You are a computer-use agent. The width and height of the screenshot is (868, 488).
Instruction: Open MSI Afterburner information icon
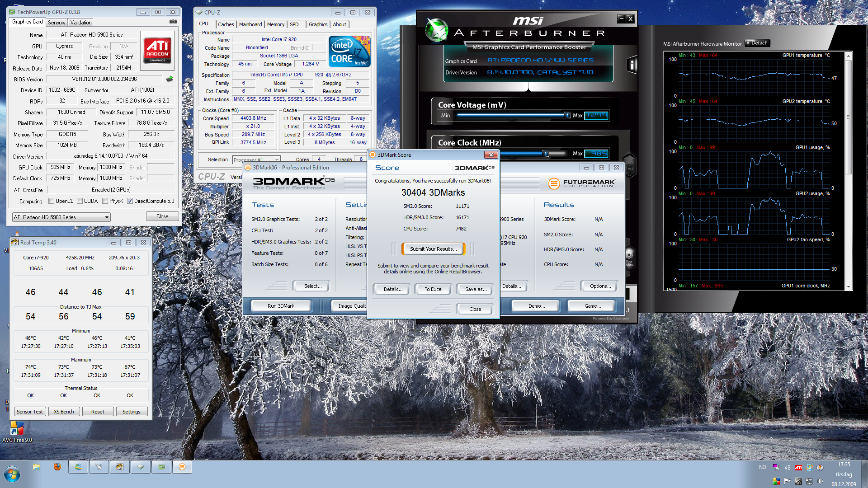click(632, 65)
